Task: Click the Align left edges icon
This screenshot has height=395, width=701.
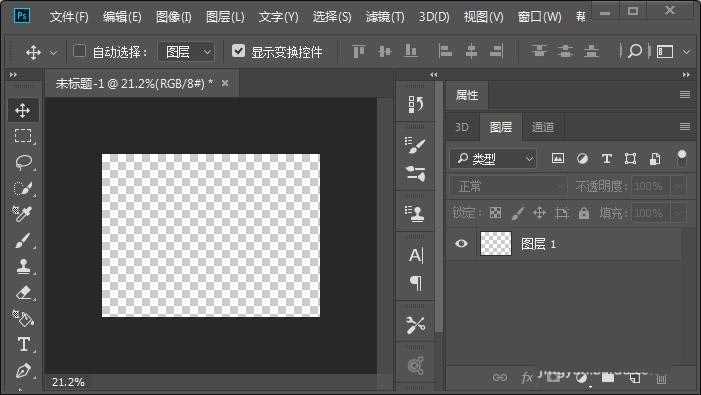Action: coord(445,51)
